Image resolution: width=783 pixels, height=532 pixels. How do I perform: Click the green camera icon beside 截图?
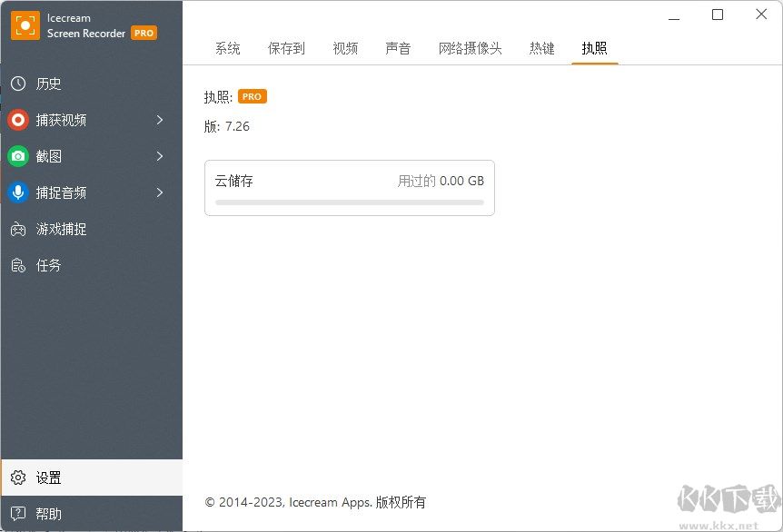(18, 156)
